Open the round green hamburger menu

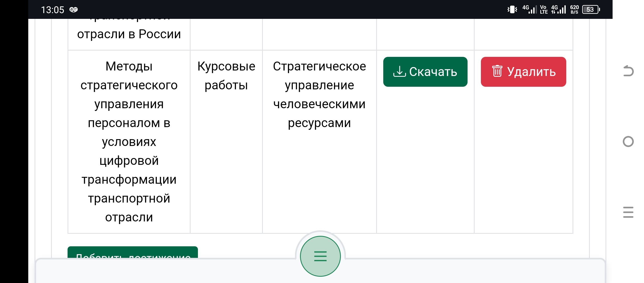point(320,256)
